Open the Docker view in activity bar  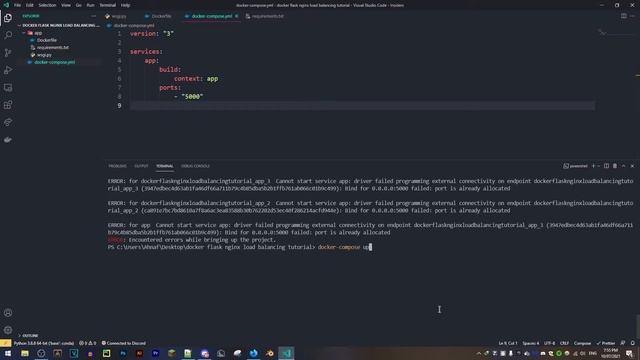click(x=8, y=140)
